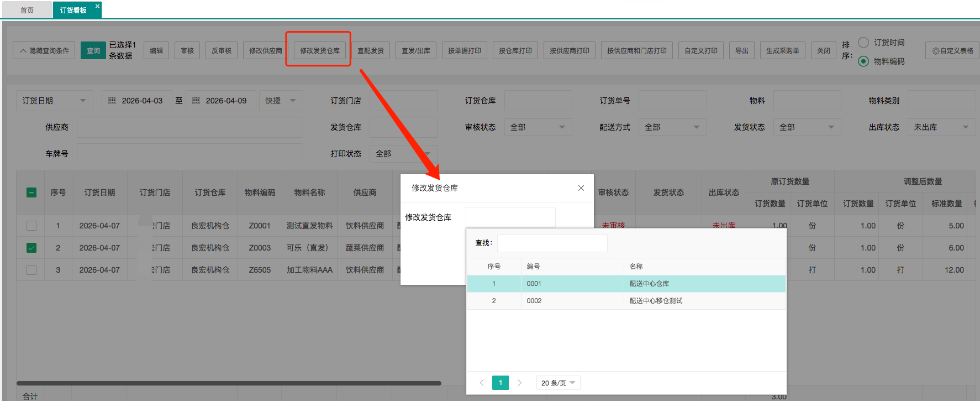Click the 导出 button
The width and height of the screenshot is (980, 401).
coord(742,51)
